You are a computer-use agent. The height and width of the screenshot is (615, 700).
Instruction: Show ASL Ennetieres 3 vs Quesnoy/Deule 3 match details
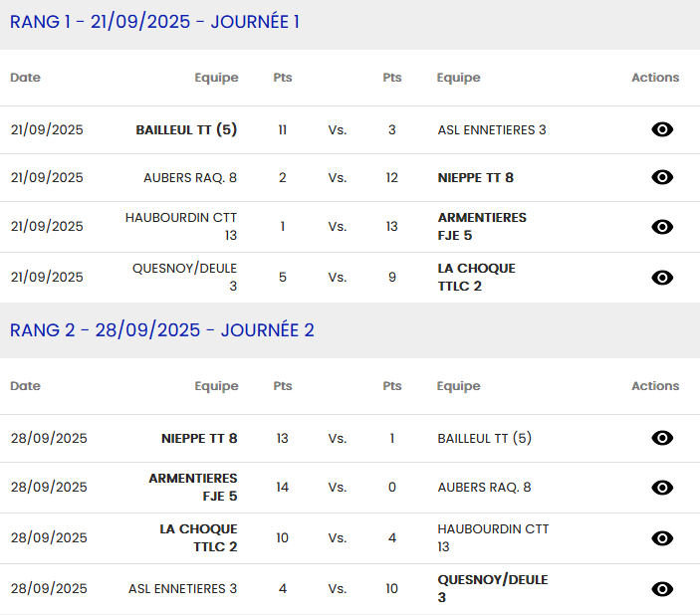coord(662,589)
